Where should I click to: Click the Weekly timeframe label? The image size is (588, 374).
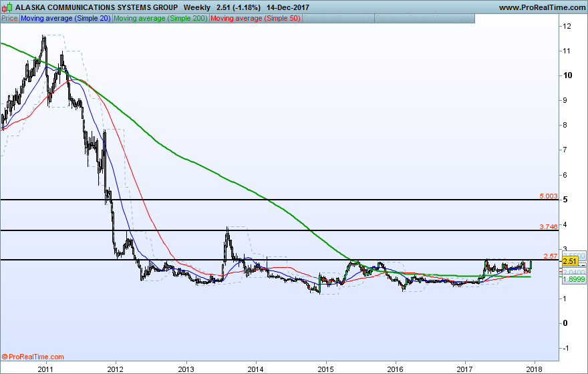coord(197,7)
